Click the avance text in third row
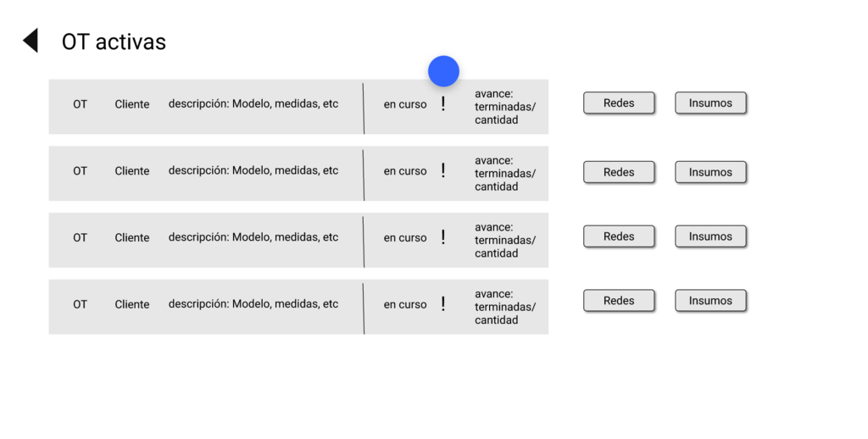 tap(504, 241)
